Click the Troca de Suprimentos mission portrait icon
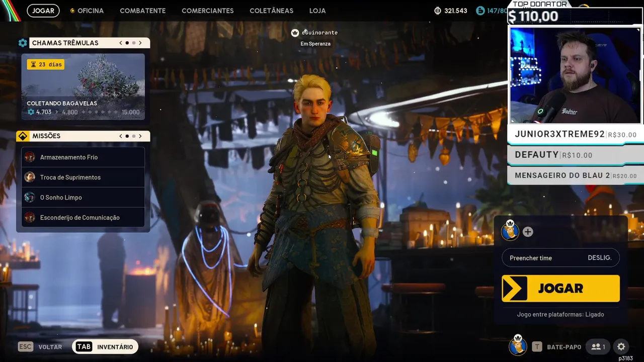 pyautogui.click(x=30, y=177)
